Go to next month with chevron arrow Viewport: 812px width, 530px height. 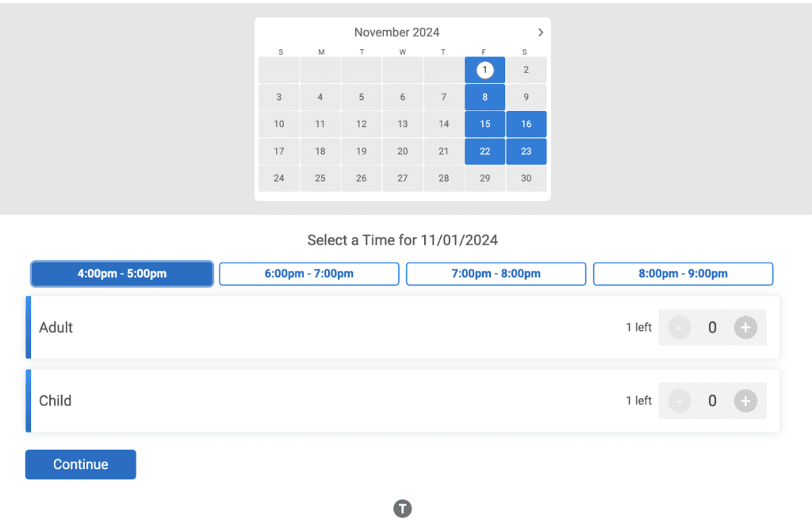click(540, 33)
